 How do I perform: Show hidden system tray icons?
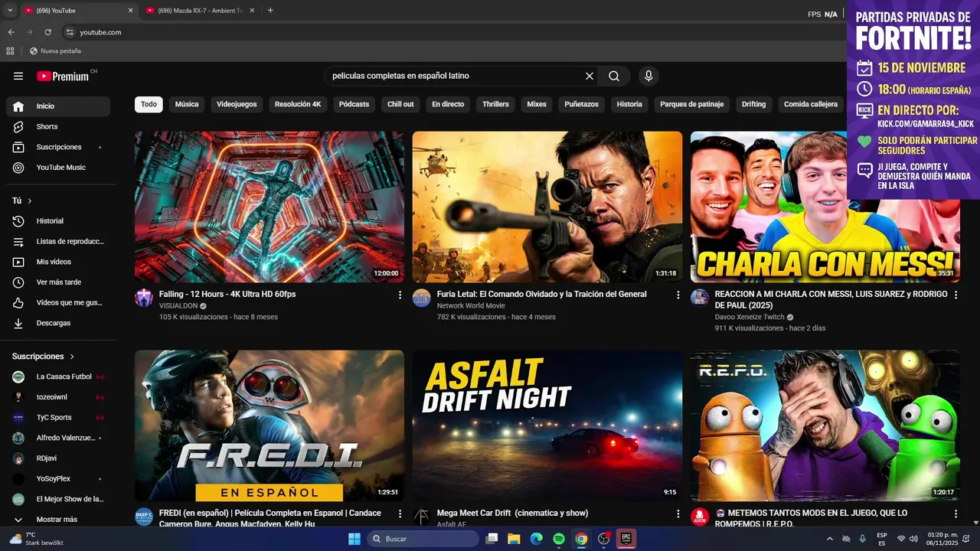(x=830, y=539)
